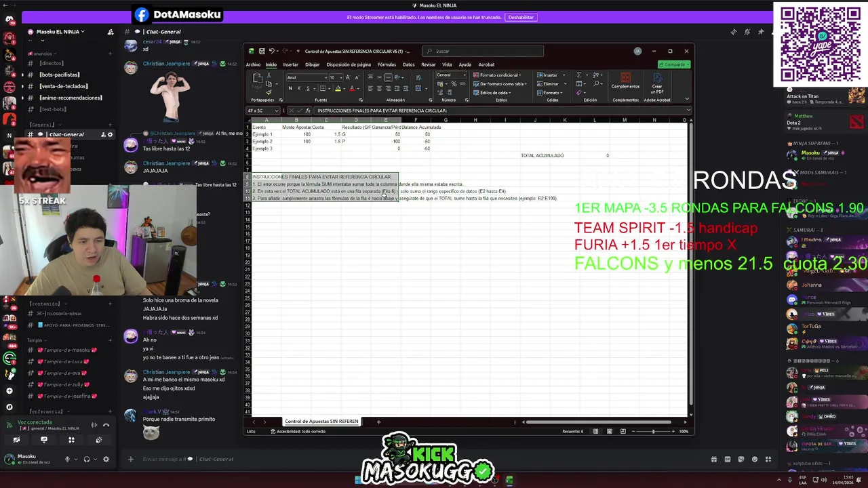Open the Archivo menu in Excel
Image resolution: width=868 pixels, height=488 pixels.
point(253,64)
